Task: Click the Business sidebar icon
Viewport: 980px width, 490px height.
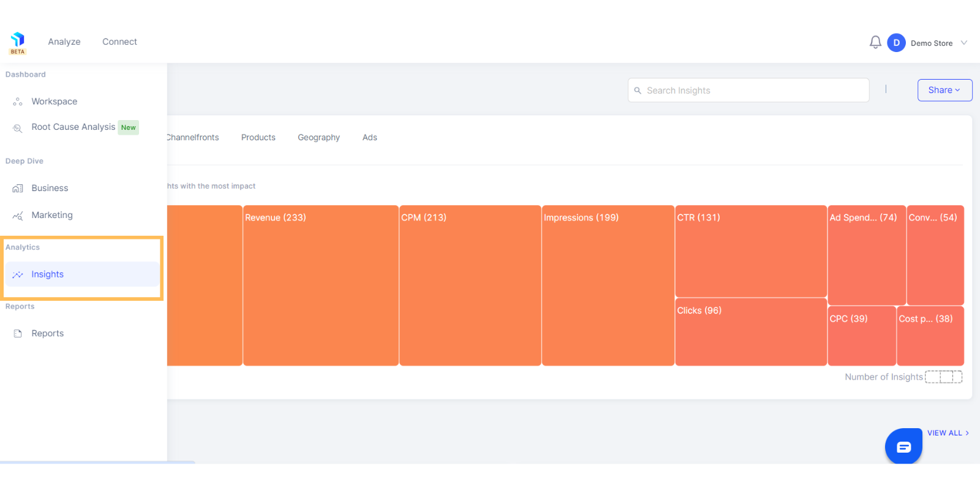Action: coord(18,189)
